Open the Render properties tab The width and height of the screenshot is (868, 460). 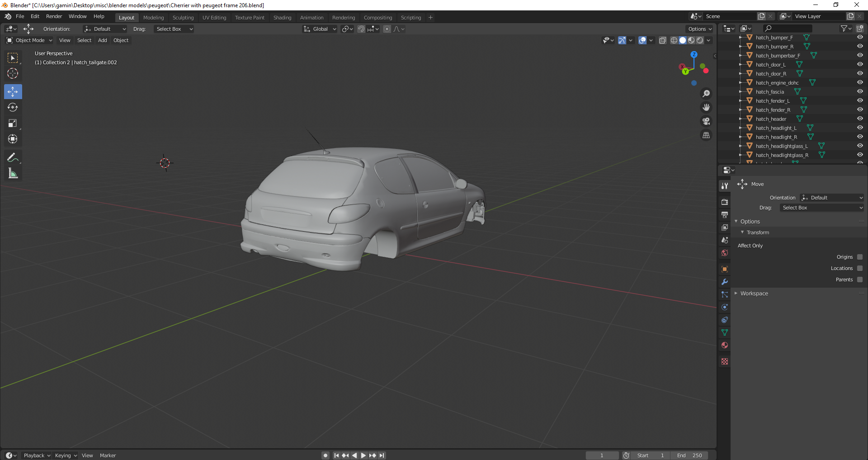pos(725,202)
